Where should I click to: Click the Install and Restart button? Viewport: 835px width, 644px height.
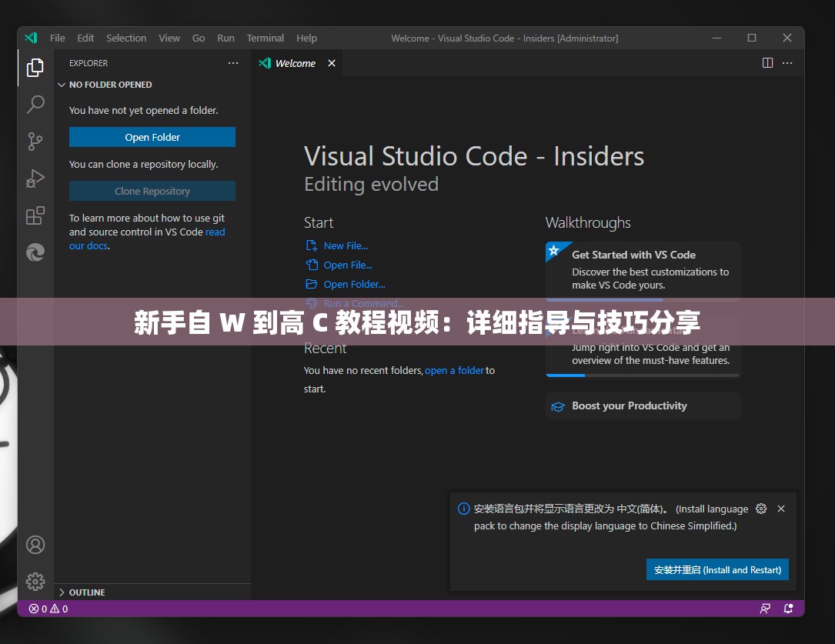point(717,570)
